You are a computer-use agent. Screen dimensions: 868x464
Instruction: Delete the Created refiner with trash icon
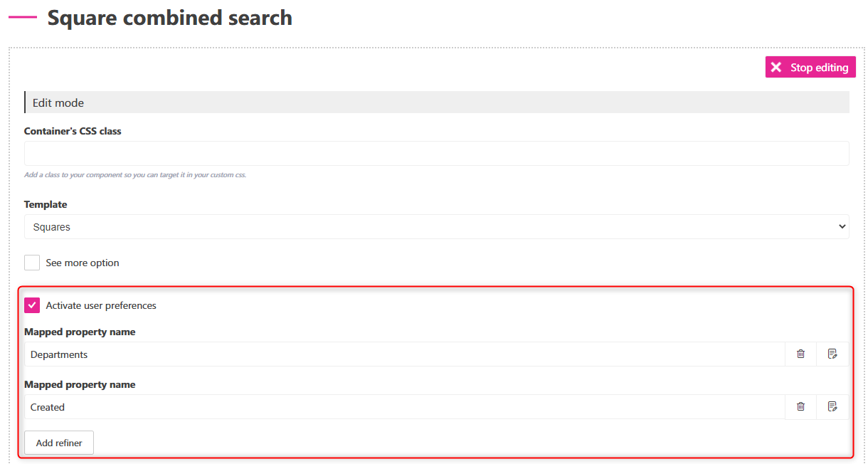click(800, 406)
